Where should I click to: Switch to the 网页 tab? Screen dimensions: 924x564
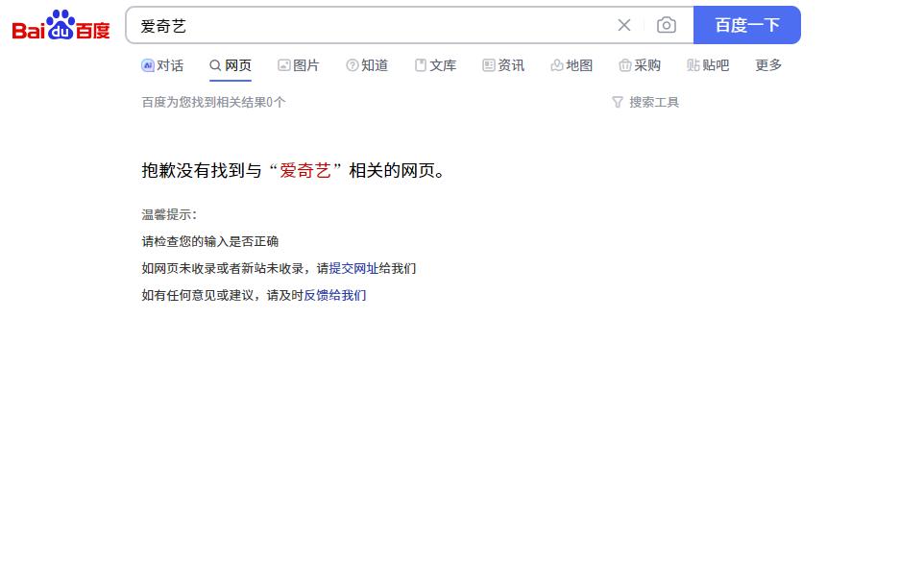230,65
